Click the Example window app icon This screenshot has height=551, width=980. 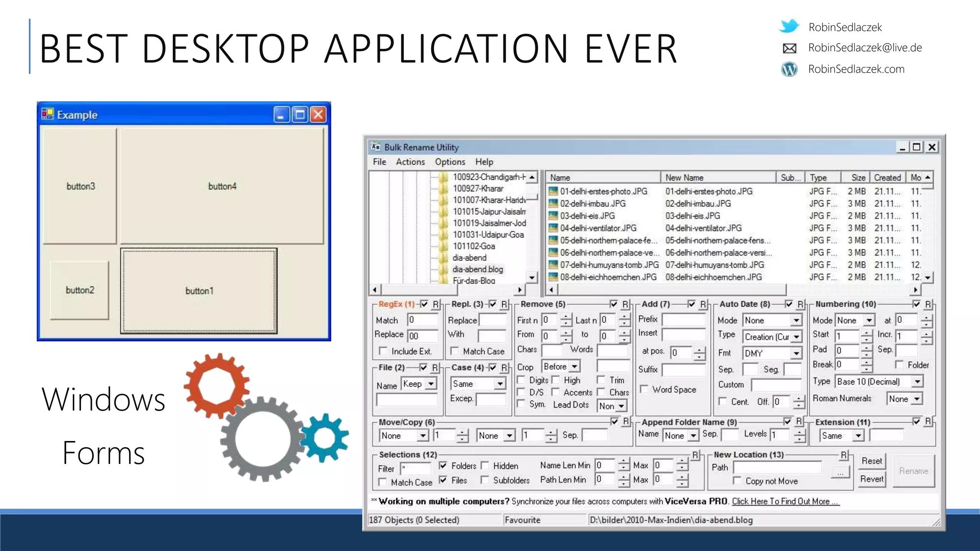click(x=47, y=114)
